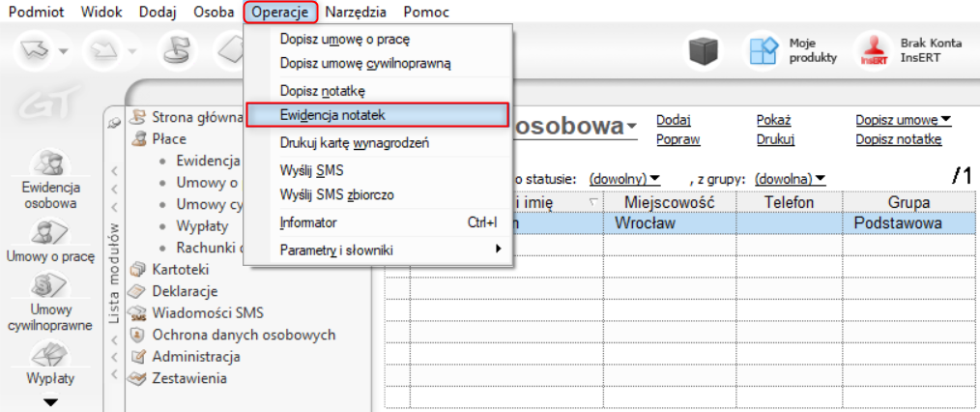Toggle the module list pin icon
Viewport: 980px width, 412px height.
[x=114, y=123]
